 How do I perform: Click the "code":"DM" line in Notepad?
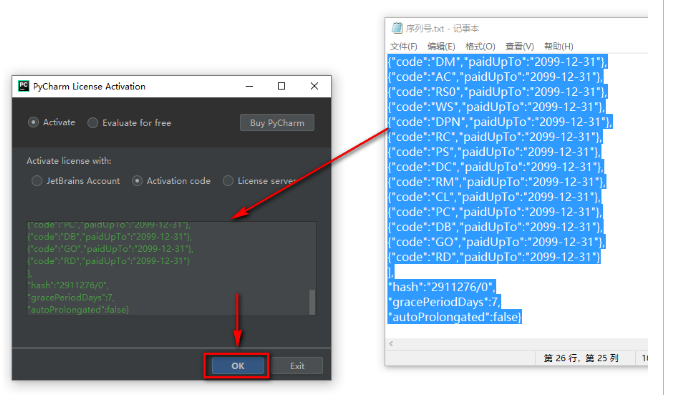[x=497, y=62]
